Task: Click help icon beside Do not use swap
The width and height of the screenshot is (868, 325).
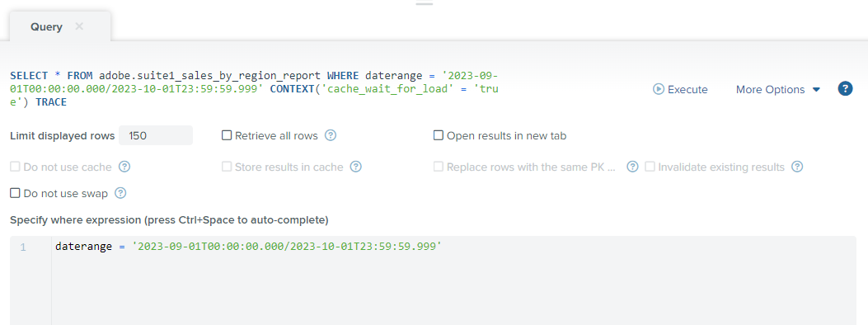Action: (120, 193)
